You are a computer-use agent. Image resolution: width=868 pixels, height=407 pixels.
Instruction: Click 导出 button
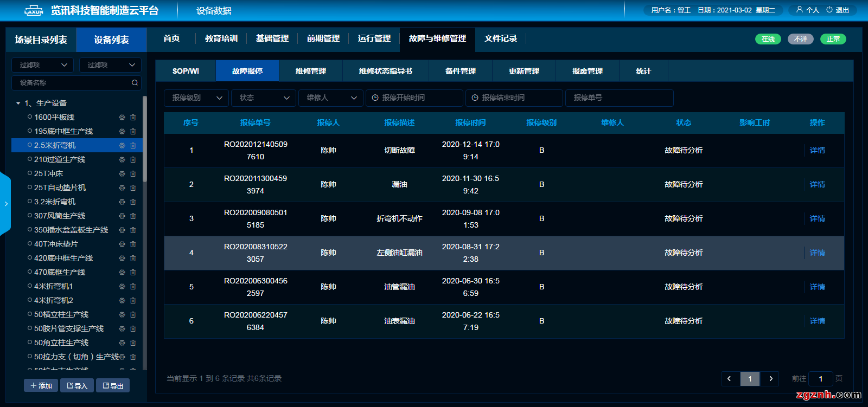coord(113,386)
